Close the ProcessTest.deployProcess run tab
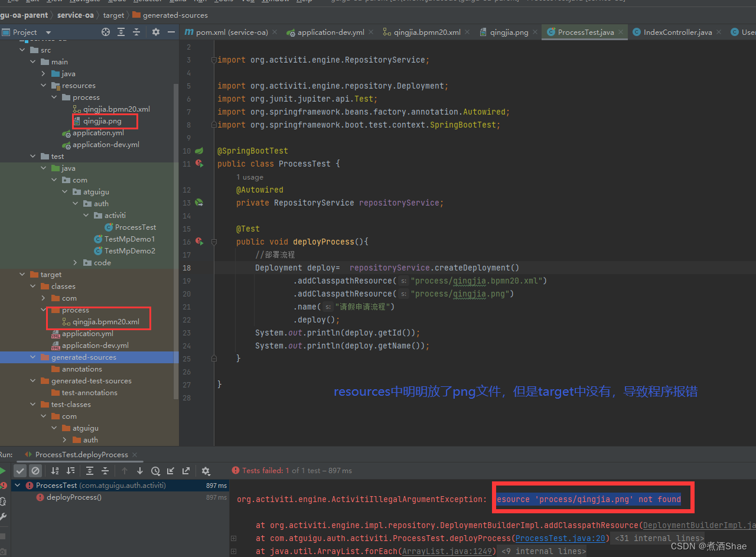Screen dimensions: 756x557 tap(135, 455)
